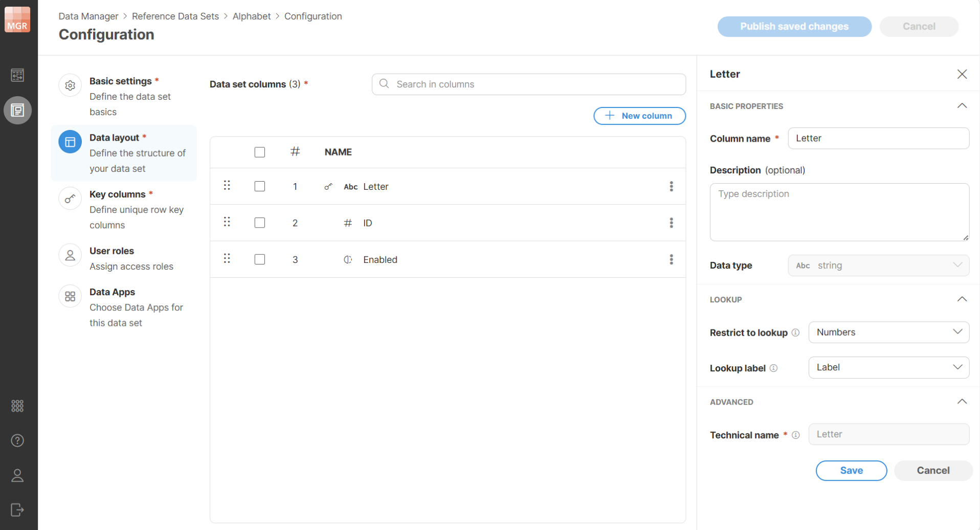Click the Description text area
Screen dimensions: 980x530
839,212
